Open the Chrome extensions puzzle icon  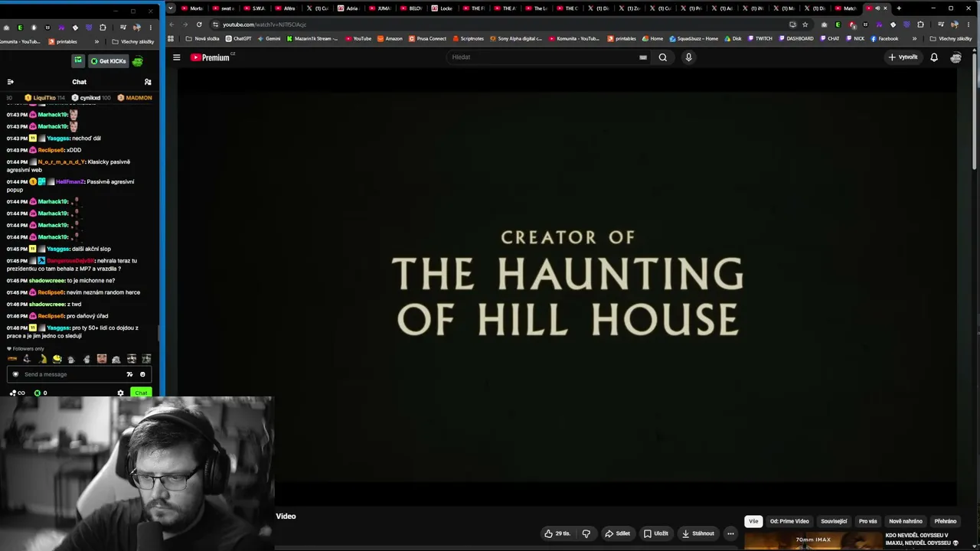[920, 24]
